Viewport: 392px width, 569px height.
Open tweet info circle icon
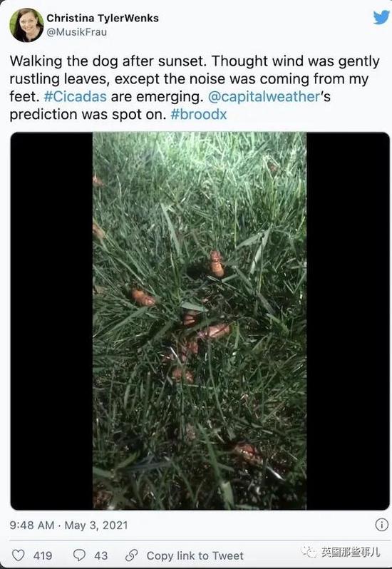click(x=381, y=525)
